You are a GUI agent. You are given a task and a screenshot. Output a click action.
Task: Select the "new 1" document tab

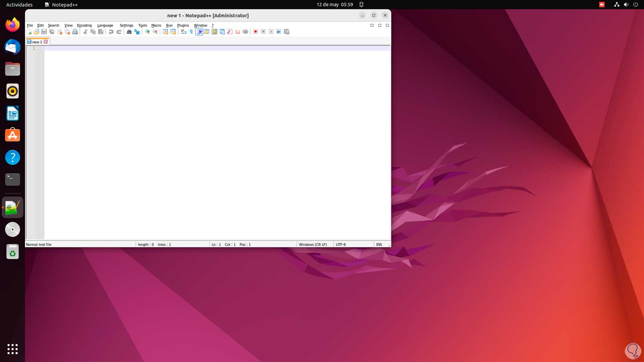tap(37, 42)
